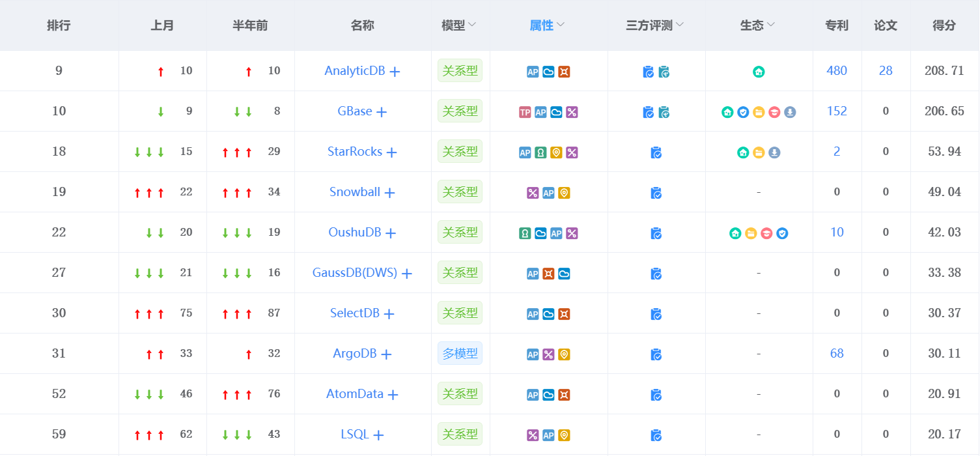Click the 多模型 tag in ArgoDB row
Image resolution: width=980 pixels, height=456 pixels.
click(x=460, y=354)
